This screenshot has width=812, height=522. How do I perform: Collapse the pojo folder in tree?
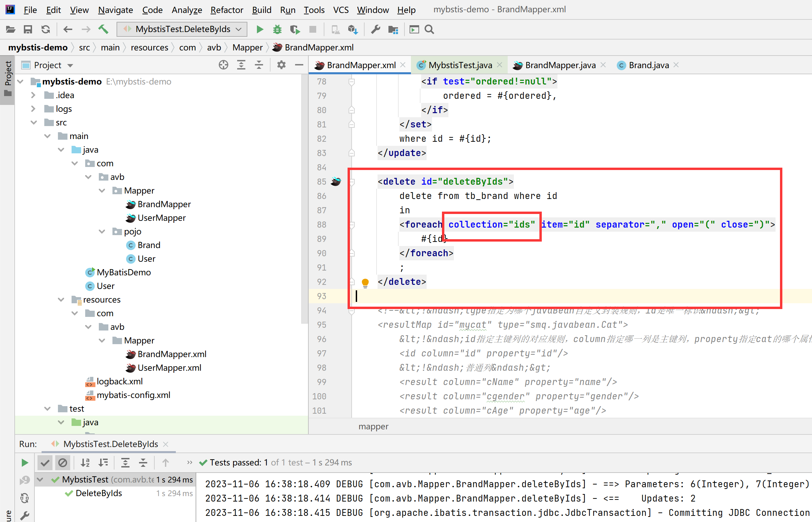click(x=102, y=232)
